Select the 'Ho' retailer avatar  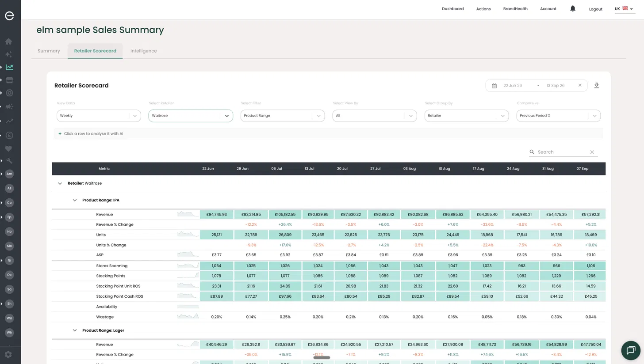coord(9,231)
